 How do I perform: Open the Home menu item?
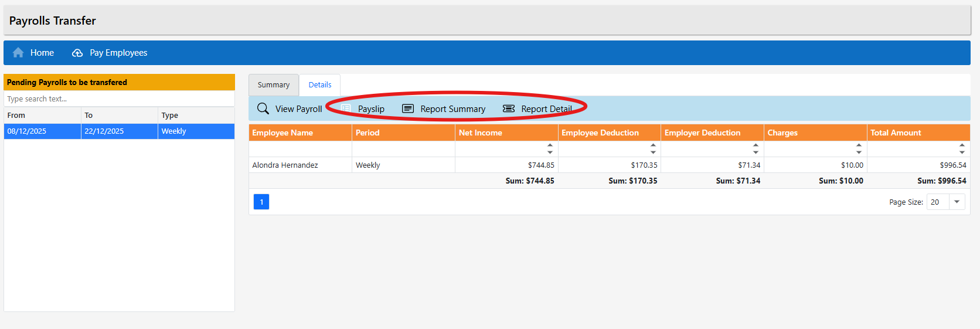[33, 53]
